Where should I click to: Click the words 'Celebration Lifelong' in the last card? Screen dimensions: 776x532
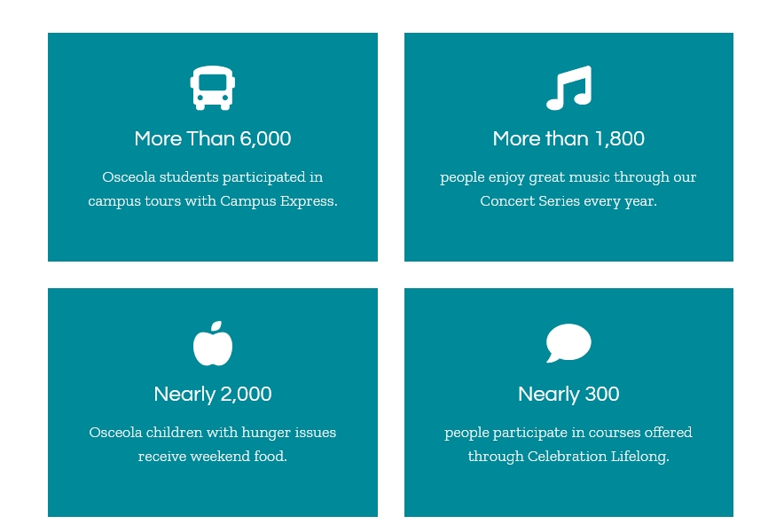coord(597,457)
